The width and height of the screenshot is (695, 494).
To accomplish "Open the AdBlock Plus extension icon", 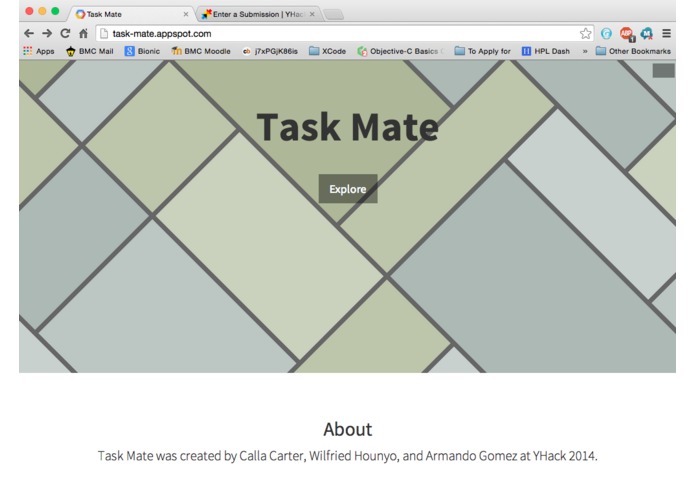I will click(x=627, y=33).
